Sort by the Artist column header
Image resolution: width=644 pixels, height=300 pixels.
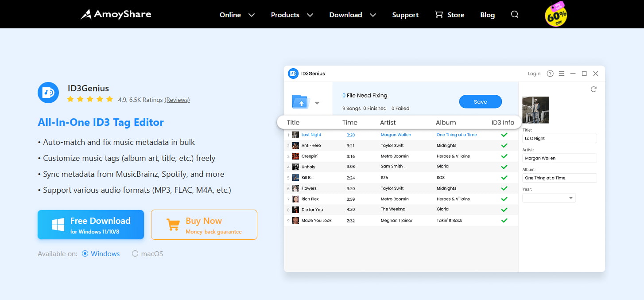388,122
